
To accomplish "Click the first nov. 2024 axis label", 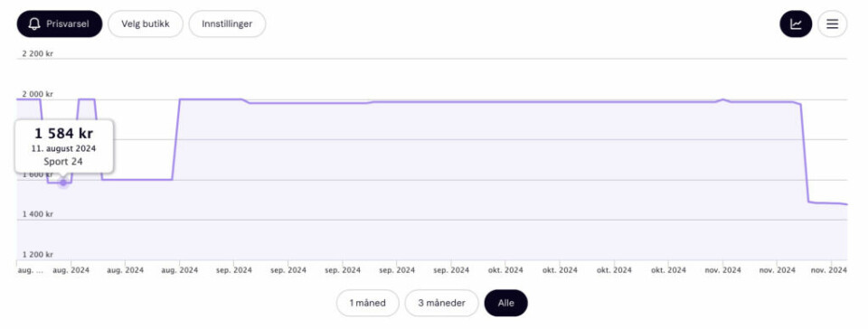I will [722, 270].
